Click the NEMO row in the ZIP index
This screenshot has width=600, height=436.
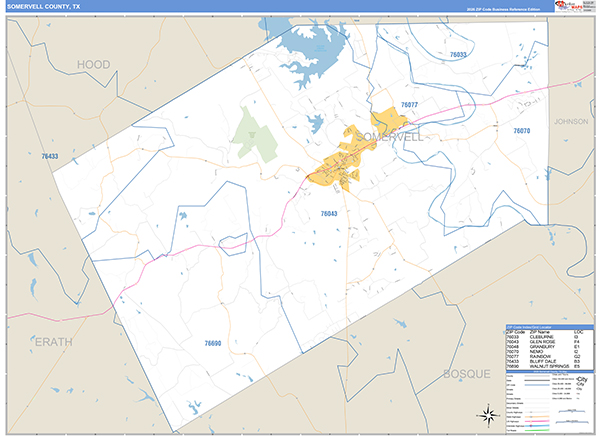click(549, 351)
